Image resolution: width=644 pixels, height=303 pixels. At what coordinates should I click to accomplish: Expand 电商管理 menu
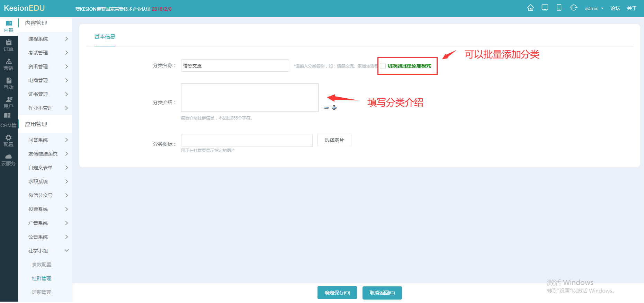coord(45,80)
